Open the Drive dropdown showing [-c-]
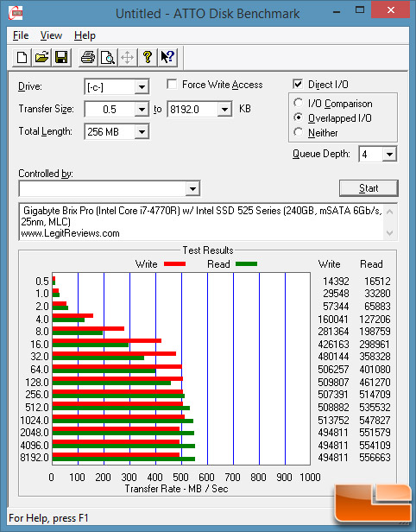Image resolution: width=416 pixels, height=532 pixels. (x=142, y=87)
